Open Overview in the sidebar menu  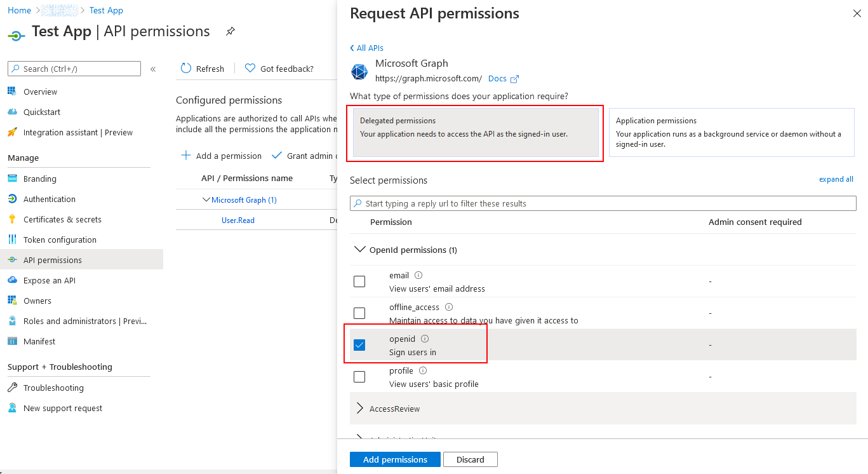pyautogui.click(x=40, y=91)
